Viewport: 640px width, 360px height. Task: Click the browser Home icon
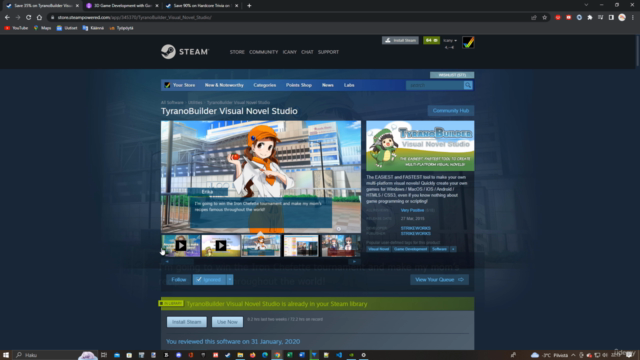(x=39, y=18)
